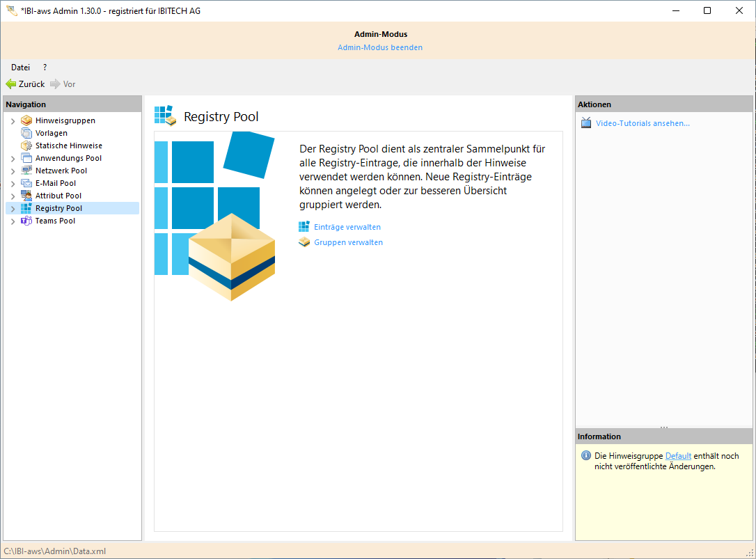
Task: Open the ? help menu
Action: [x=45, y=68]
